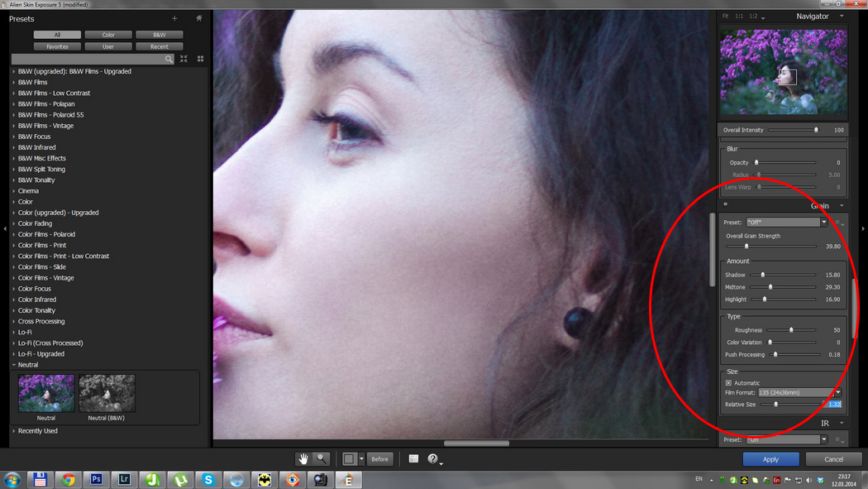Collapse all preset categories icon
The height and width of the screenshot is (489, 868).
(x=184, y=59)
